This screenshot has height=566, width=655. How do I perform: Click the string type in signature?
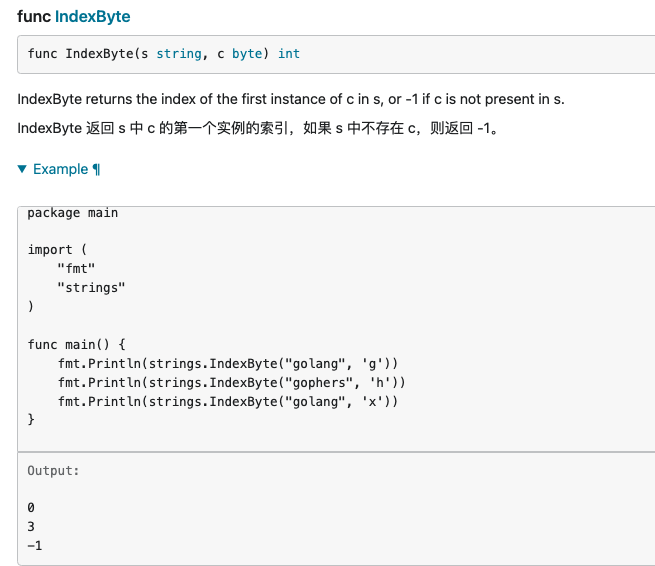coord(178,54)
